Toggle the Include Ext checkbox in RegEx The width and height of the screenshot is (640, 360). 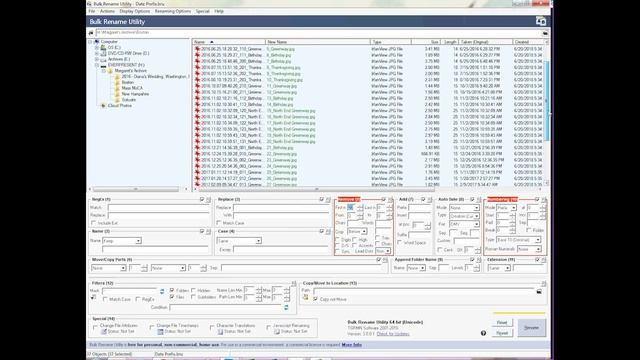(x=93, y=223)
